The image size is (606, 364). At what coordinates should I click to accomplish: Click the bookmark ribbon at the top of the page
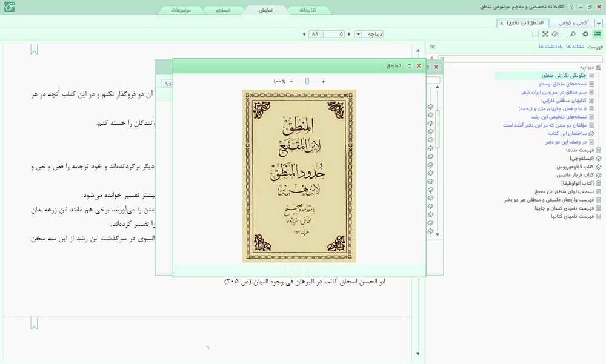point(34,49)
